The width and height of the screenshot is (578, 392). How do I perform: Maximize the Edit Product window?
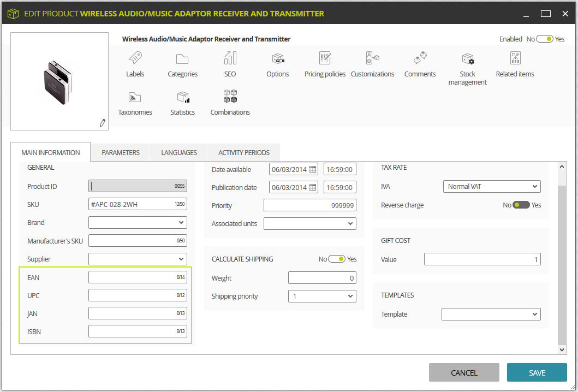point(546,14)
